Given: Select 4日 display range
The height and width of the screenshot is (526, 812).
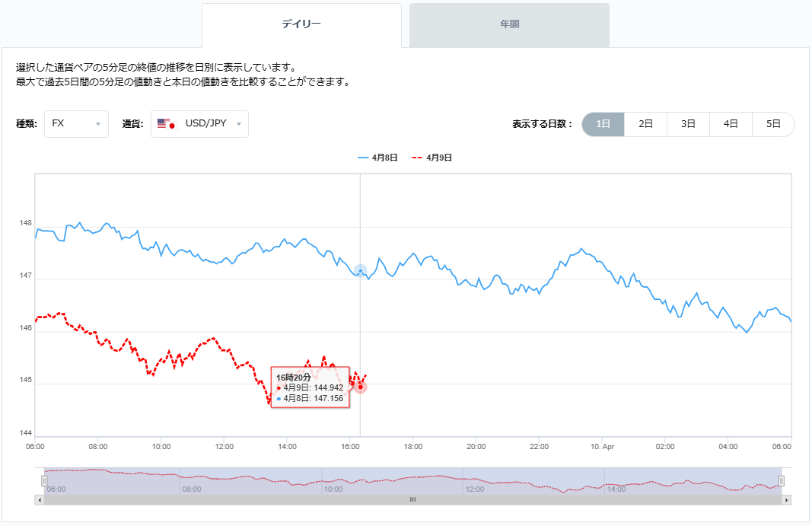Looking at the screenshot, I should click(731, 124).
